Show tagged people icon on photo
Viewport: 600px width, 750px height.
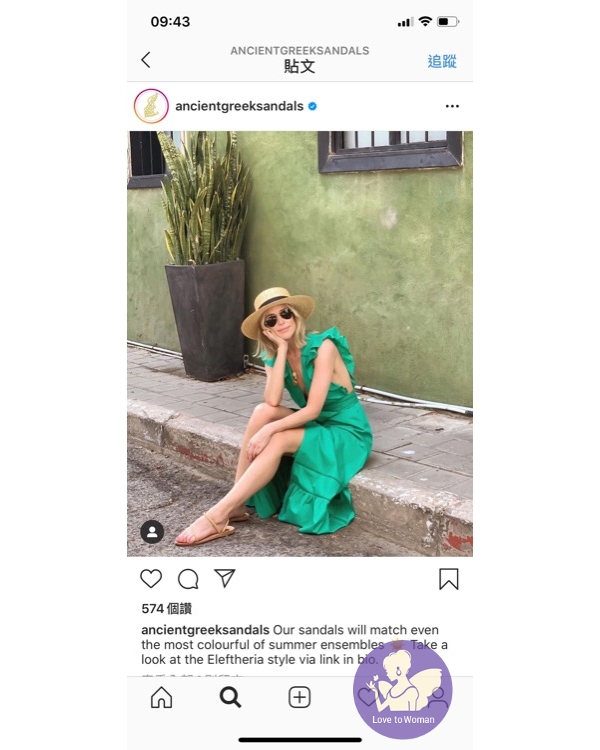pos(152,532)
